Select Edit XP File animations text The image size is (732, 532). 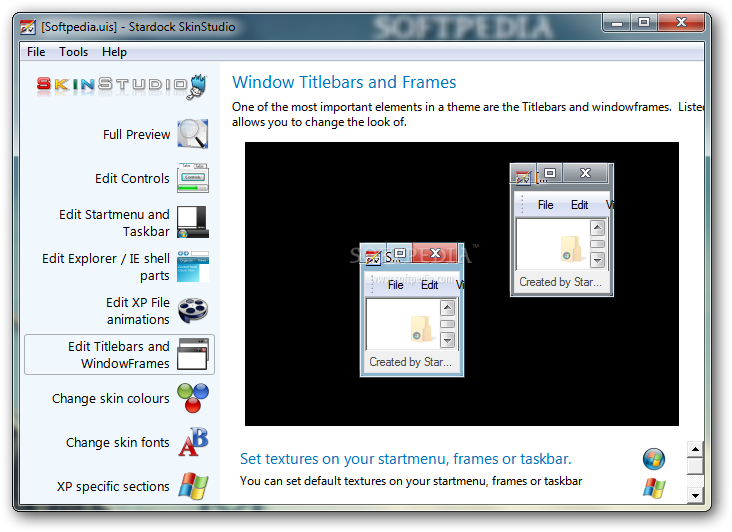pyautogui.click(x=138, y=311)
